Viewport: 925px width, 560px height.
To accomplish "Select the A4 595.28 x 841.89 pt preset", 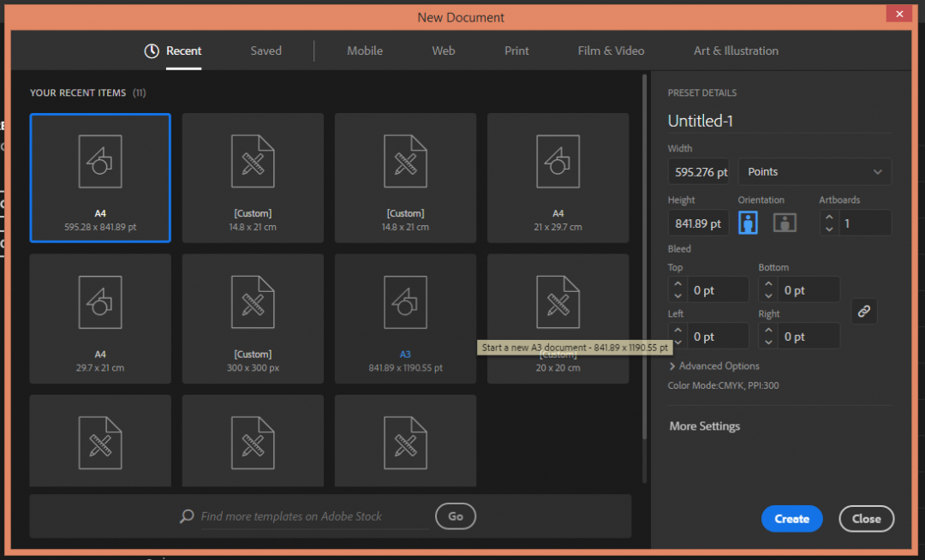I will pos(100,177).
